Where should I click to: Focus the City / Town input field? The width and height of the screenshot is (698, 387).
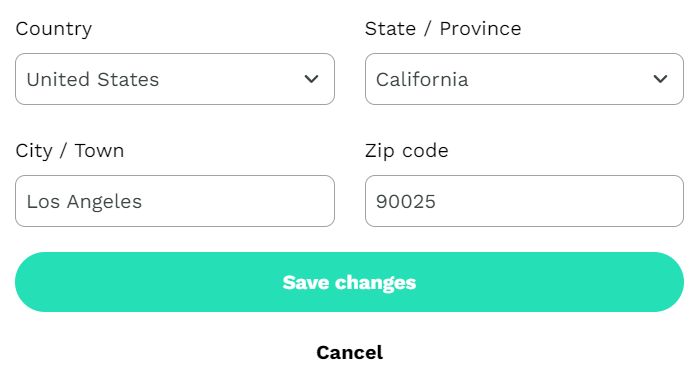coord(175,201)
